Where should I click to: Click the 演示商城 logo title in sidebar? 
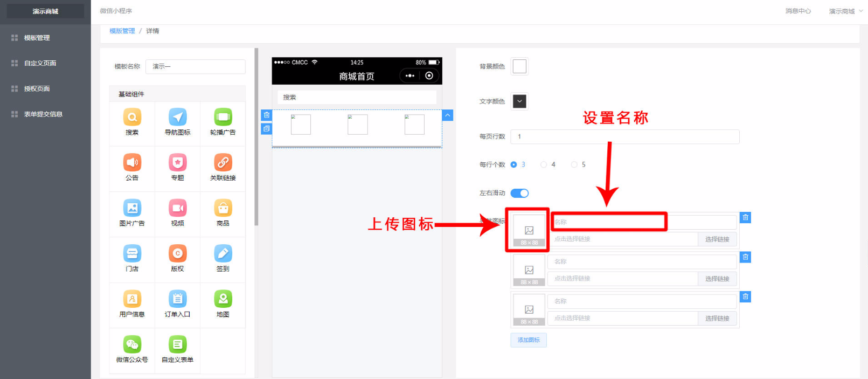click(45, 11)
